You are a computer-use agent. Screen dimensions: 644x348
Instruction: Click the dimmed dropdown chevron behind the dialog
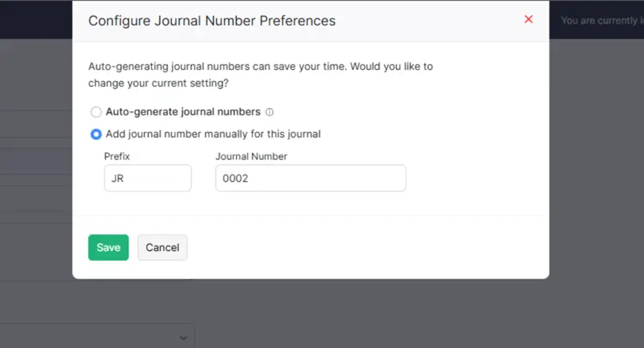click(183, 338)
